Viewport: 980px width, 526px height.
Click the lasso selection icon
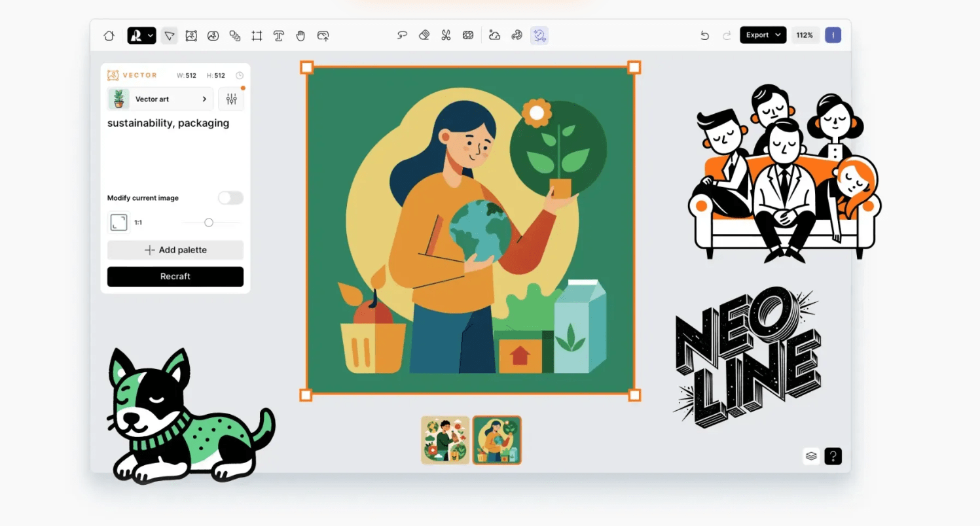[402, 36]
